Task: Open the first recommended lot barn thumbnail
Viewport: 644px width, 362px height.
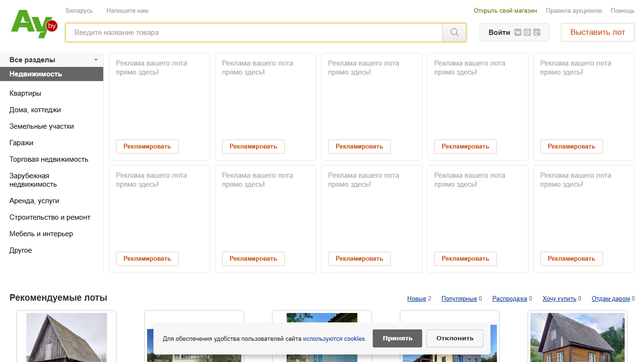Action: point(66,337)
